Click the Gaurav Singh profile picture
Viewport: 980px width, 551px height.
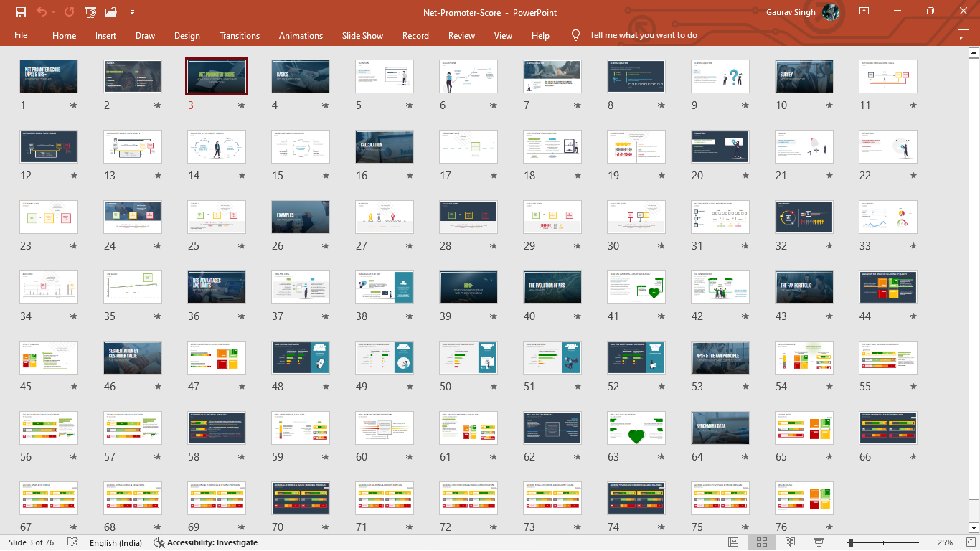(830, 12)
